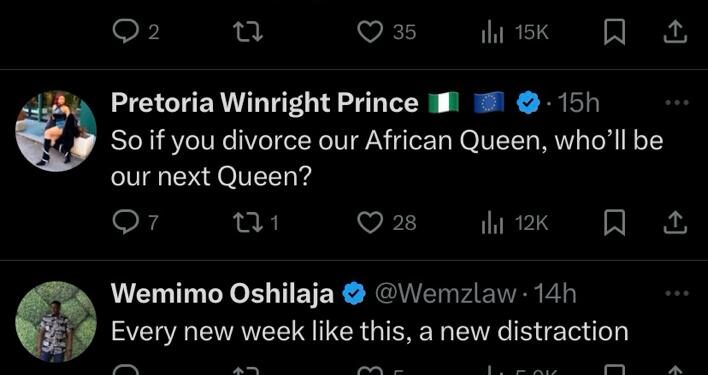Reply to Pretoria's African Queen tweet
This screenshot has width=708, height=375.
point(135,223)
